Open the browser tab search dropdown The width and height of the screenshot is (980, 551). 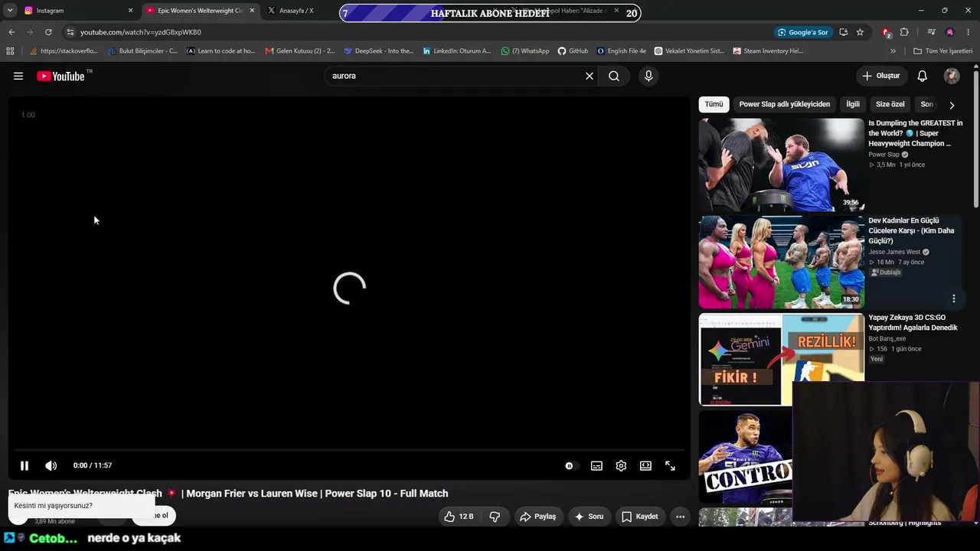tap(10, 11)
